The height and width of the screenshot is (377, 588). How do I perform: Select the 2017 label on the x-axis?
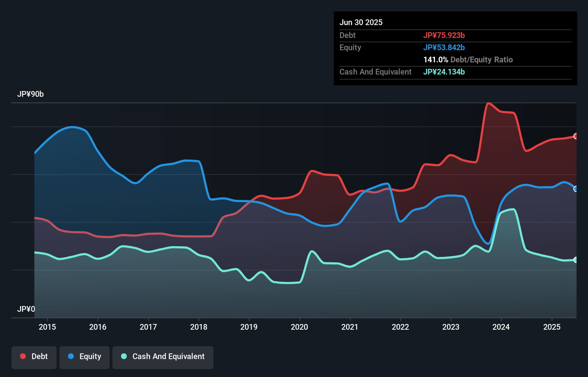pos(148,327)
